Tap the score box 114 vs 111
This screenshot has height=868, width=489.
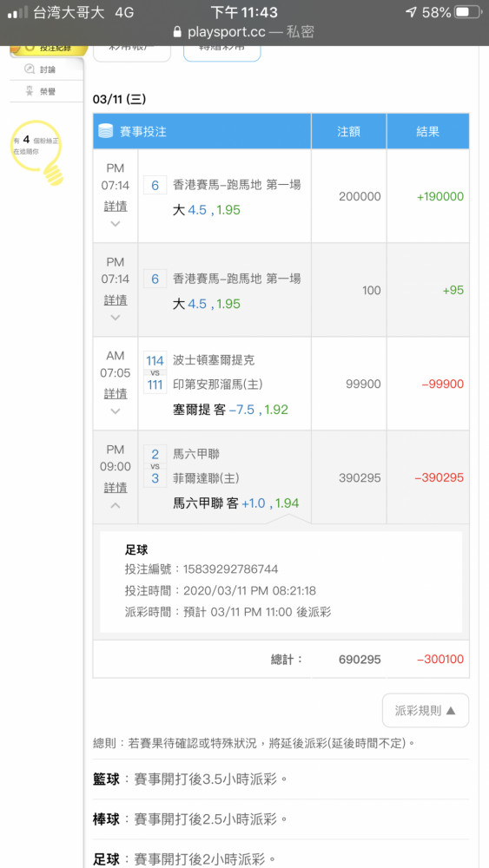(155, 372)
